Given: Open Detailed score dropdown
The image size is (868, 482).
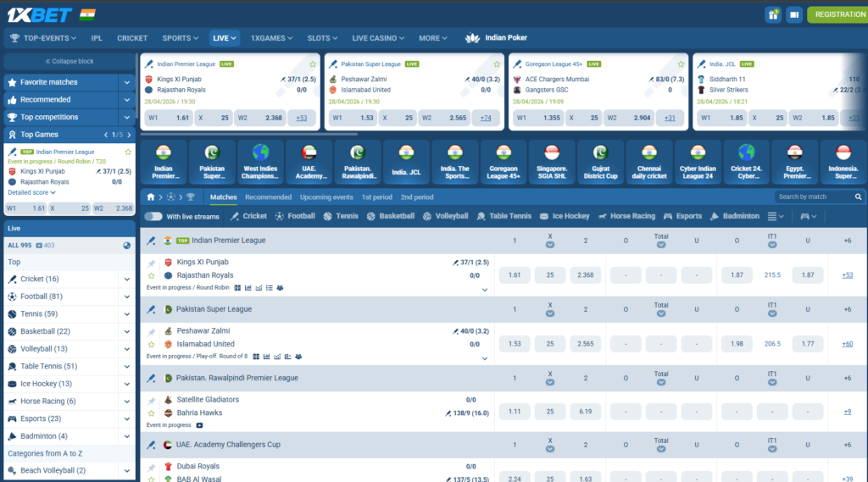Looking at the screenshot, I should click(x=31, y=192).
